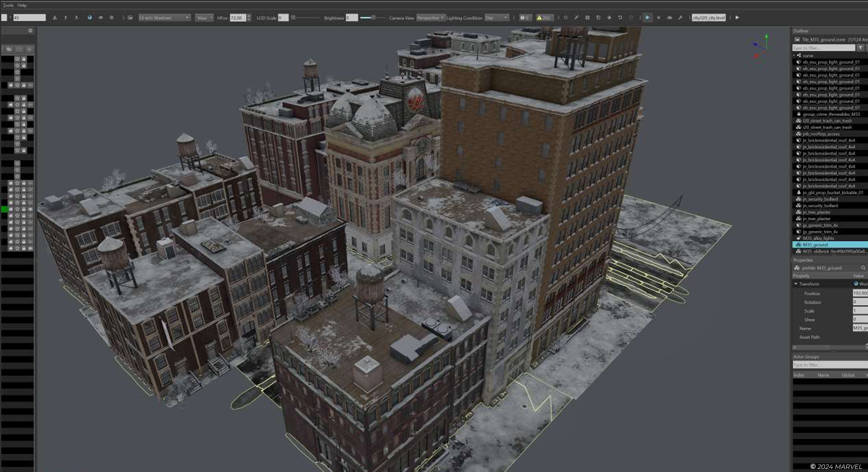868x472 pixels.
Task: Expand the curve node in the Outliner
Action: tap(794, 55)
